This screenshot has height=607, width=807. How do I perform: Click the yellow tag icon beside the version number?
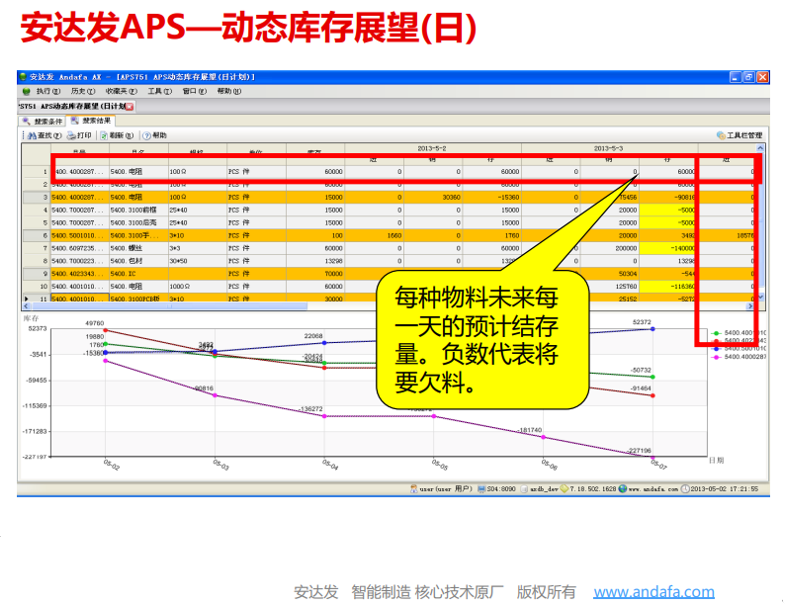point(564,489)
